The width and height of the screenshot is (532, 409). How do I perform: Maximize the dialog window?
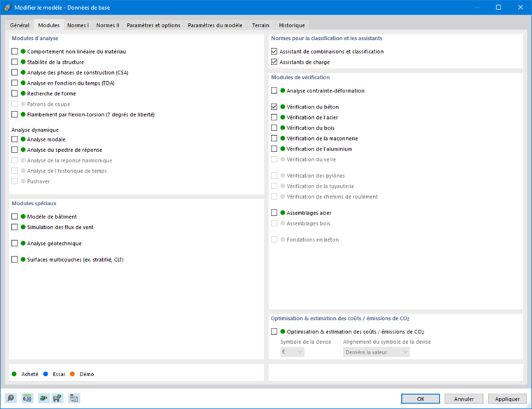click(x=498, y=7)
